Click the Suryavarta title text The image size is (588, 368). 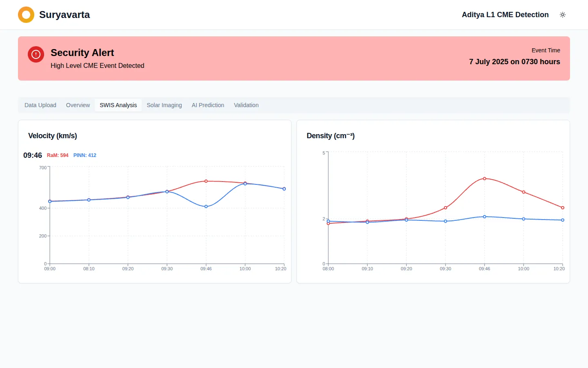65,15
